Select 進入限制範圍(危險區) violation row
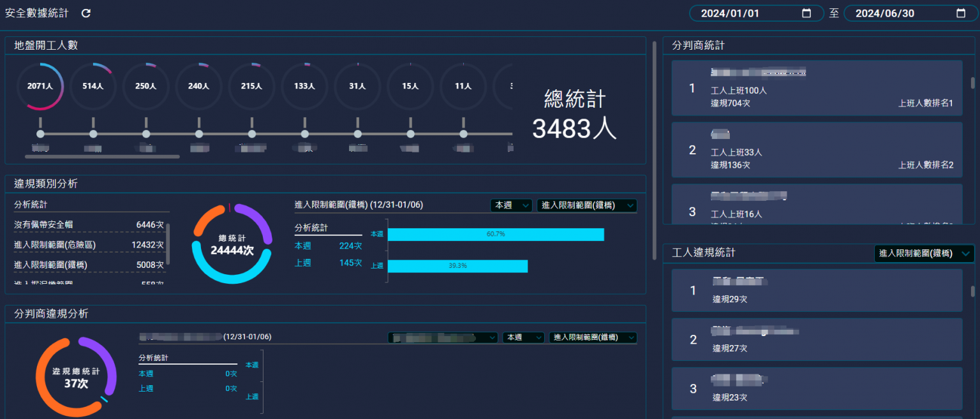The height and width of the screenshot is (419, 980). [89, 245]
